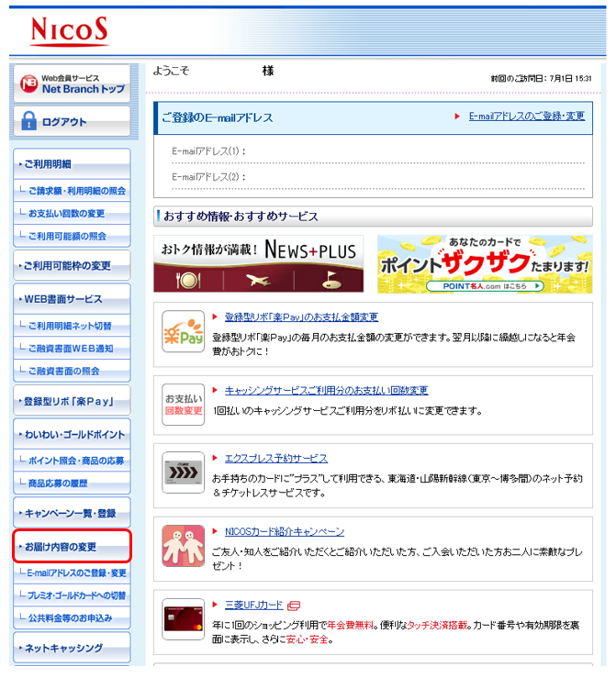Open お届け内容の変更 in the sidebar
The width and height of the screenshot is (616, 678).
point(72,546)
